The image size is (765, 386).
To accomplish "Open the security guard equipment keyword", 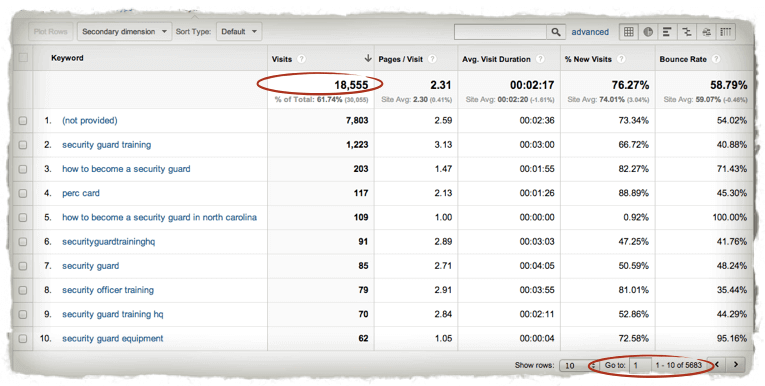I will (x=112, y=338).
